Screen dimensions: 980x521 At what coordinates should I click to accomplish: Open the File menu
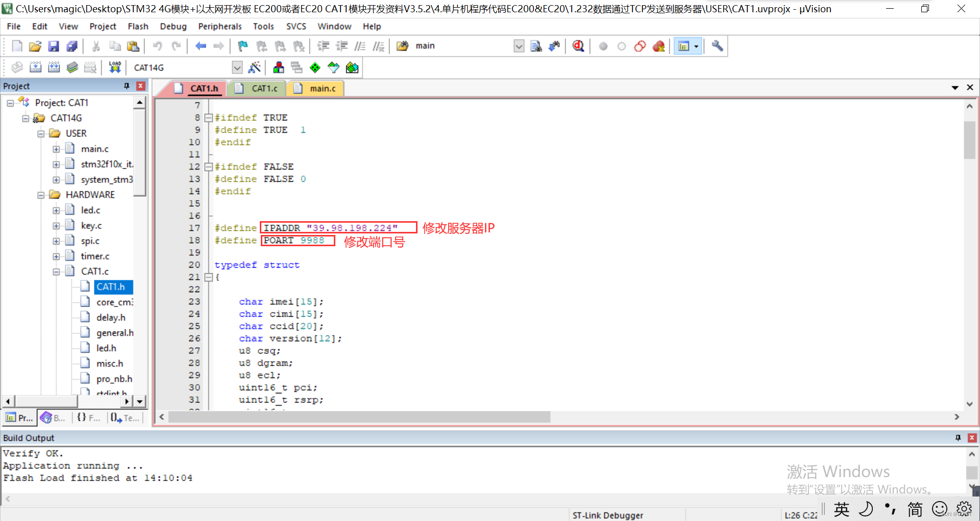coord(14,26)
